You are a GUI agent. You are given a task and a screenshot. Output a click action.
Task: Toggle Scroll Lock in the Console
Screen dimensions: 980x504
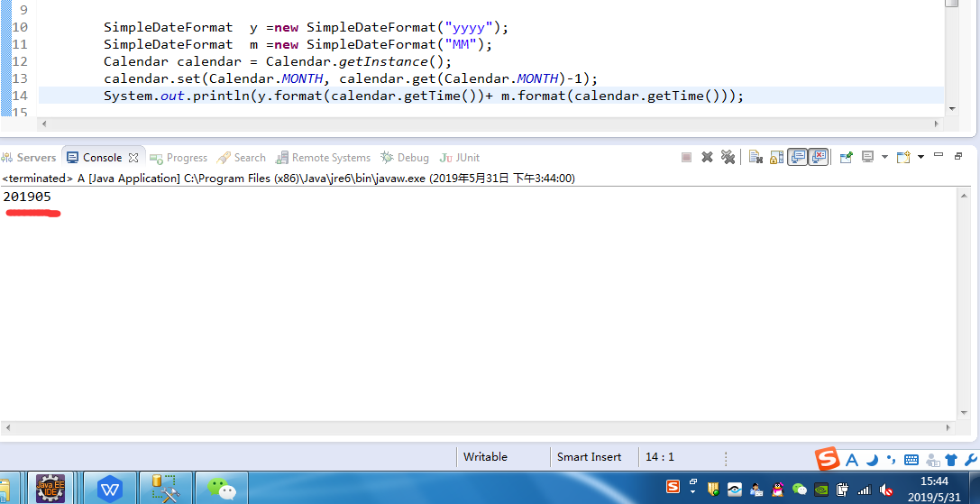[777, 158]
